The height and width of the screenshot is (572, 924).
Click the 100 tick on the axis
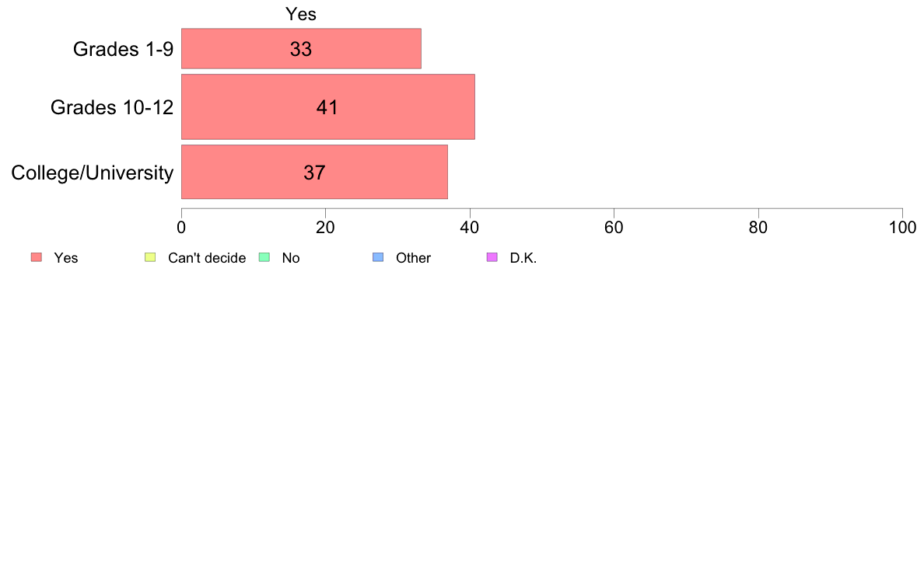click(902, 228)
